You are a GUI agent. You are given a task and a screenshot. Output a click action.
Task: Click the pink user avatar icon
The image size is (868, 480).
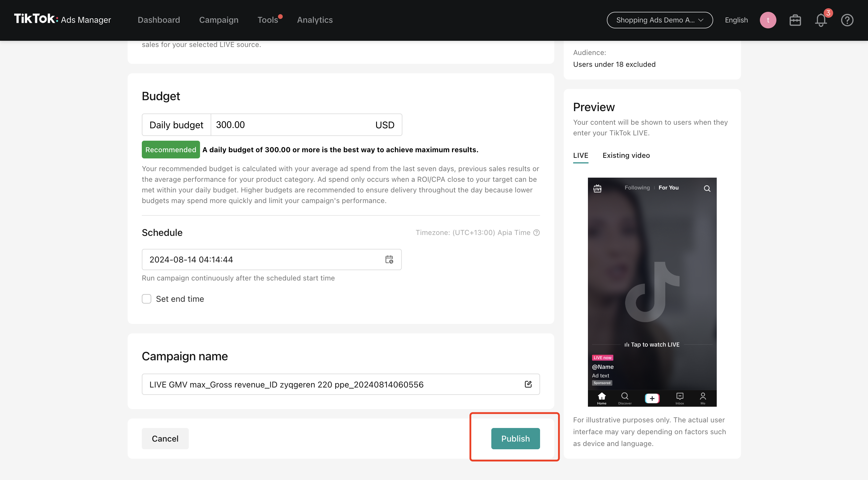pos(768,20)
